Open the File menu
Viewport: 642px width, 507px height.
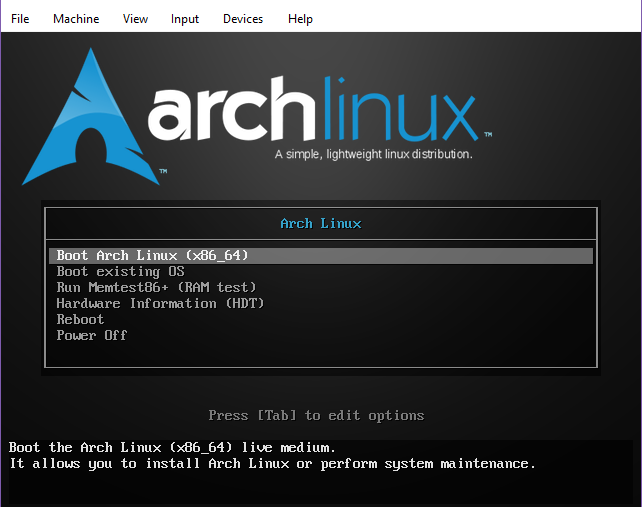(20, 19)
